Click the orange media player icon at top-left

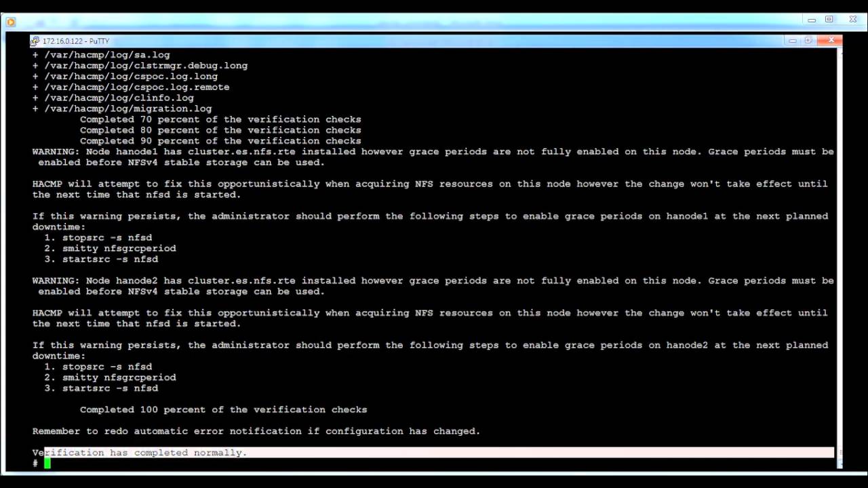[x=11, y=22]
